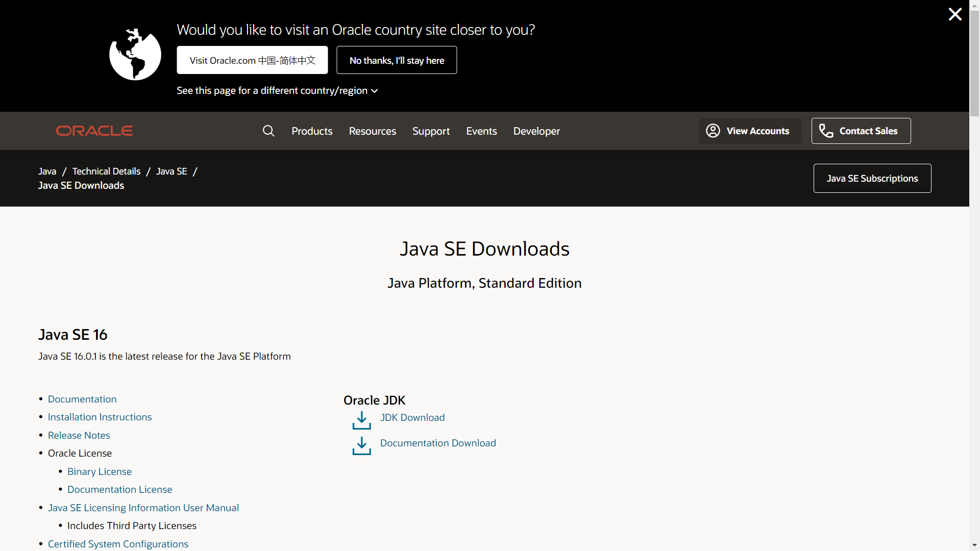Image resolution: width=980 pixels, height=551 pixels.
Task: Click the Java breadcrumb navigation link
Action: point(47,171)
